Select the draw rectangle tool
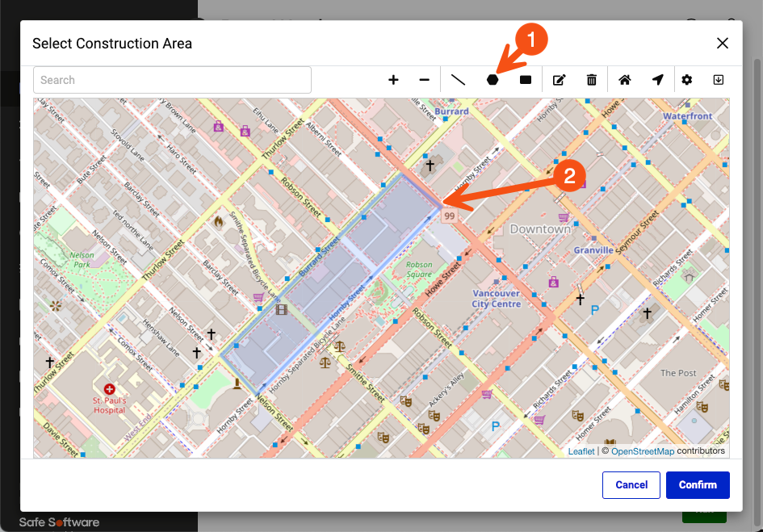The image size is (763, 532). click(526, 80)
